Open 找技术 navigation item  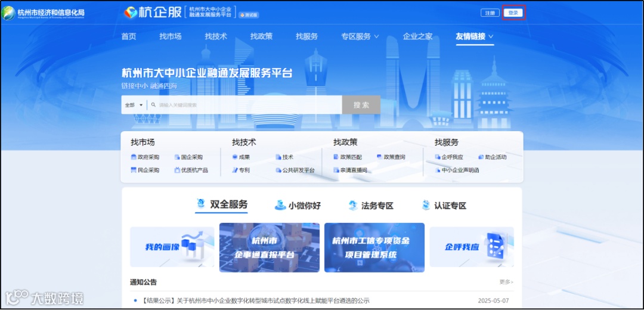click(x=216, y=36)
